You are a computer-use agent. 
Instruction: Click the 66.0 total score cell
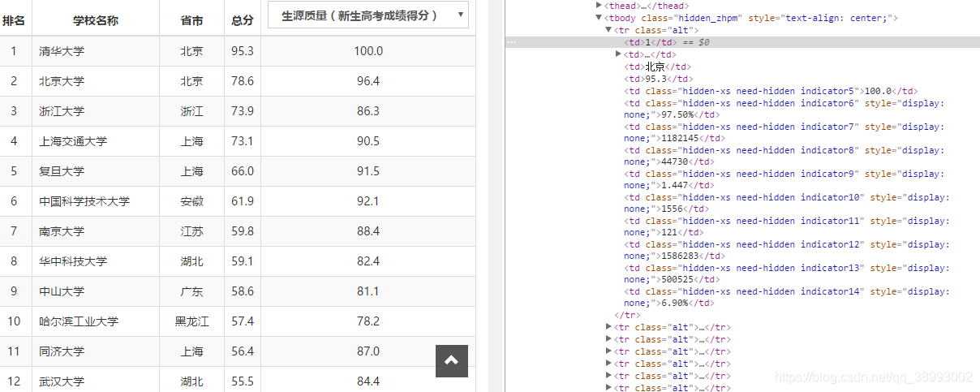click(x=243, y=171)
